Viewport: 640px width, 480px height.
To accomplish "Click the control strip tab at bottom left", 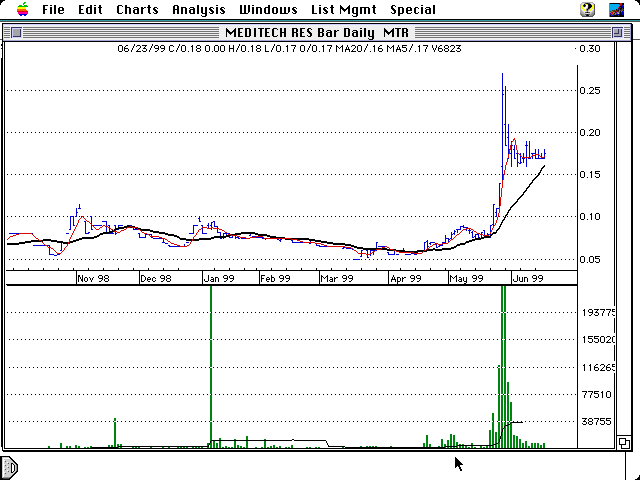I will click(x=9, y=466).
